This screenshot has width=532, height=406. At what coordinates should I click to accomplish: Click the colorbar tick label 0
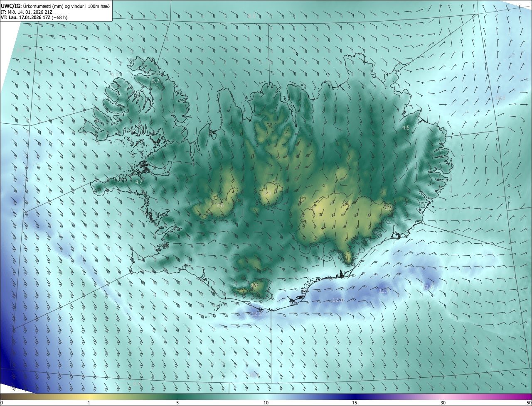pyautogui.click(x=2, y=403)
